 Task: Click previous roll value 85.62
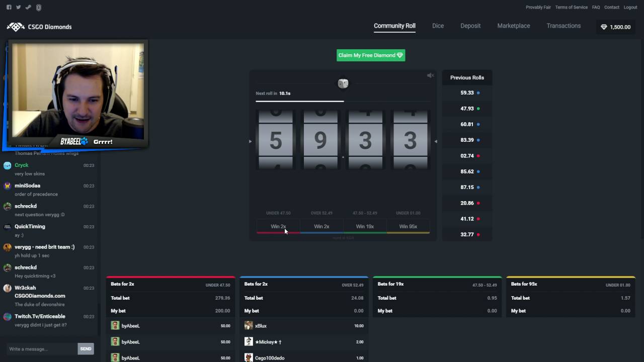pyautogui.click(x=467, y=171)
